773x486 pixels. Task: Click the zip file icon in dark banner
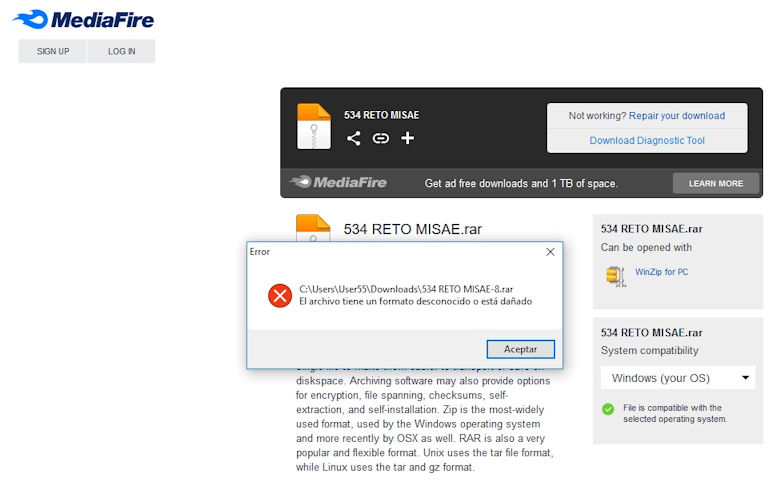coord(314,127)
